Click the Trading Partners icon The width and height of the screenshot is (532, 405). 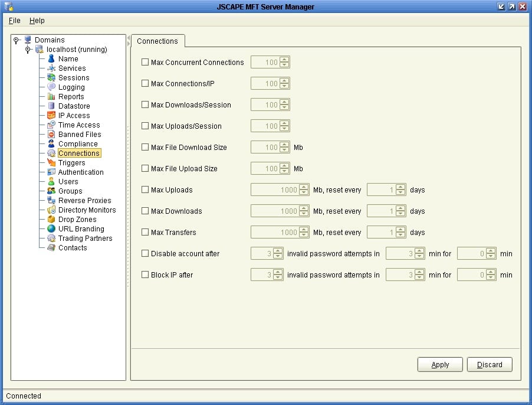point(51,239)
